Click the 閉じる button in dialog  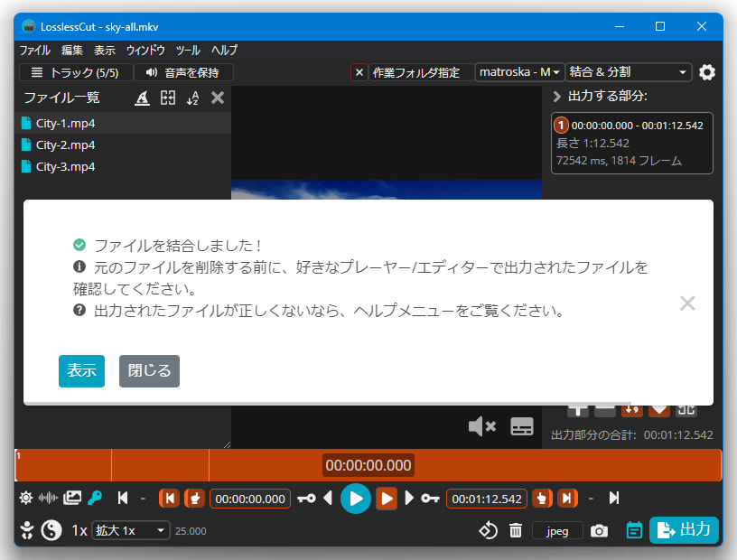click(149, 371)
